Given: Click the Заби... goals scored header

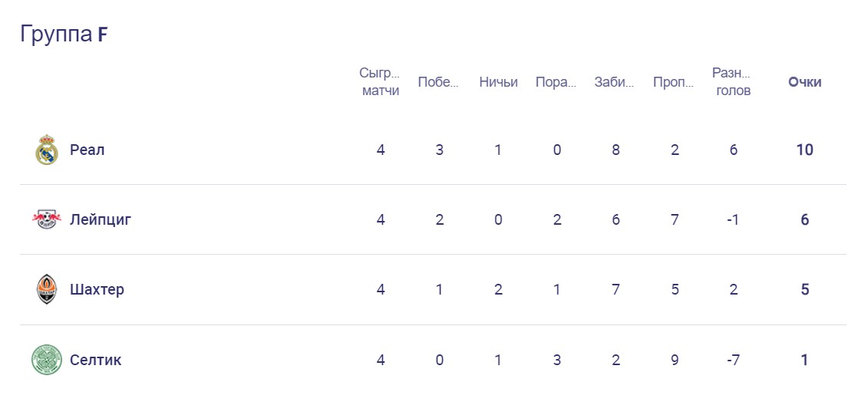Looking at the screenshot, I should click(x=615, y=82).
